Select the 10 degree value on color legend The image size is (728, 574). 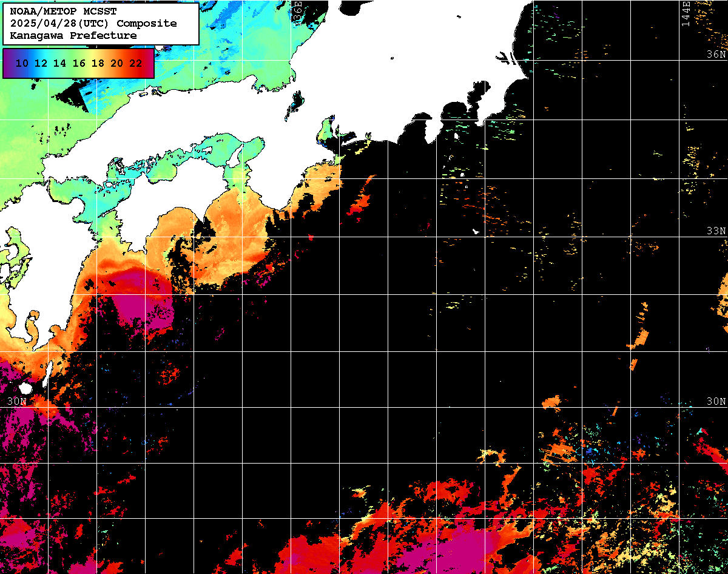pyautogui.click(x=22, y=63)
